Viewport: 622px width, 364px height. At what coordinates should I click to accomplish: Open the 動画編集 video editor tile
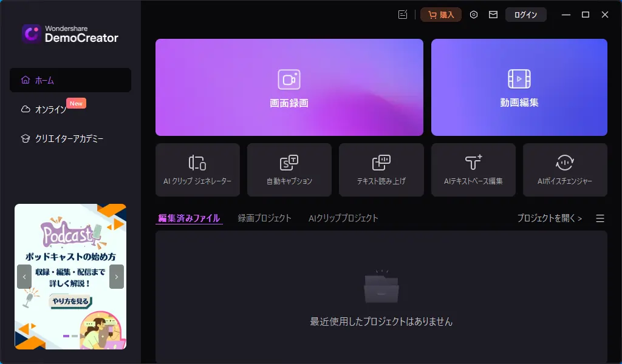[x=519, y=87]
